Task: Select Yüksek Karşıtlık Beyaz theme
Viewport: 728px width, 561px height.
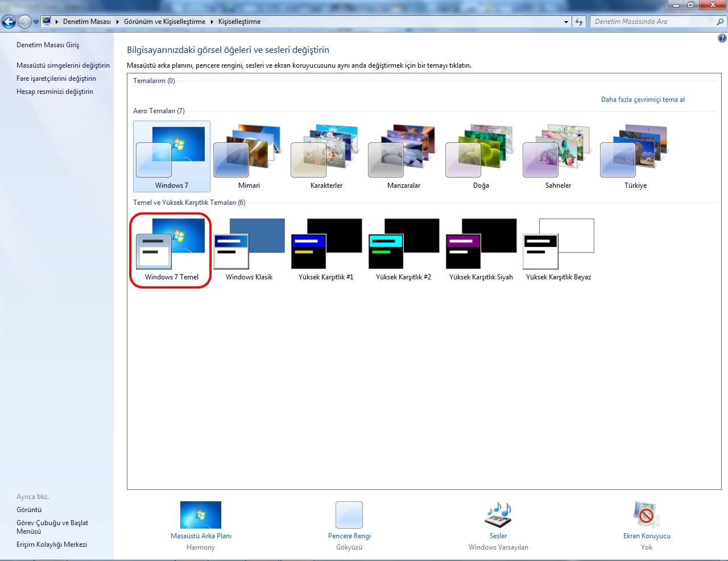Action: pos(558,249)
